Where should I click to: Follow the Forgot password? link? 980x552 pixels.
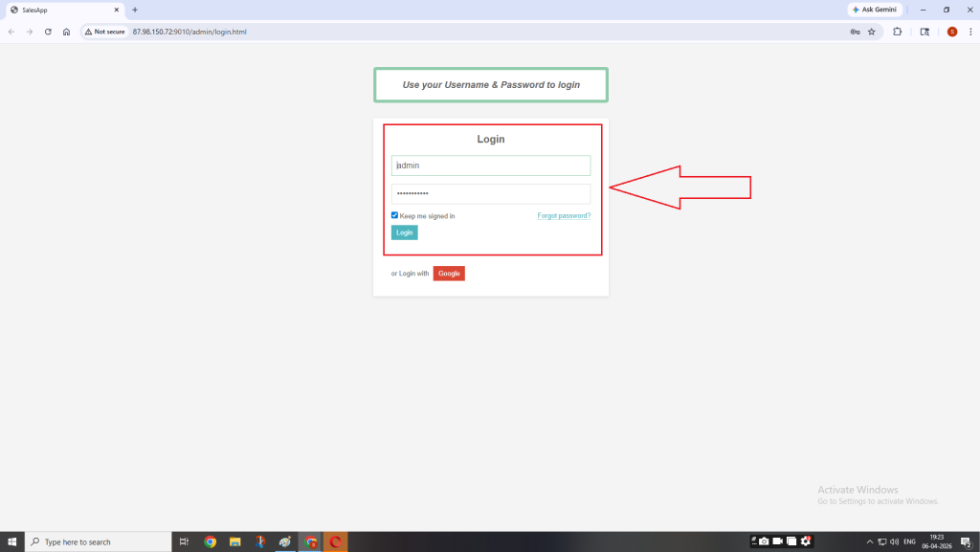click(x=564, y=216)
